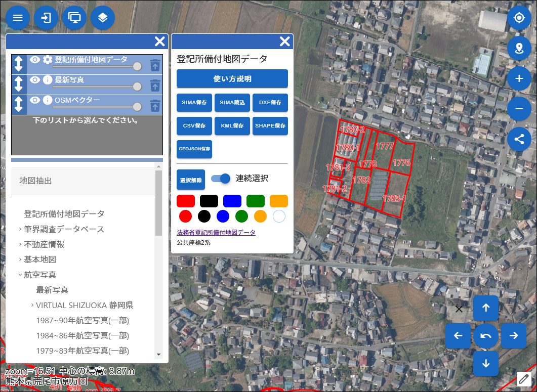The image size is (537, 392).
Task: Zoom in with the plus button
Action: coord(519,78)
